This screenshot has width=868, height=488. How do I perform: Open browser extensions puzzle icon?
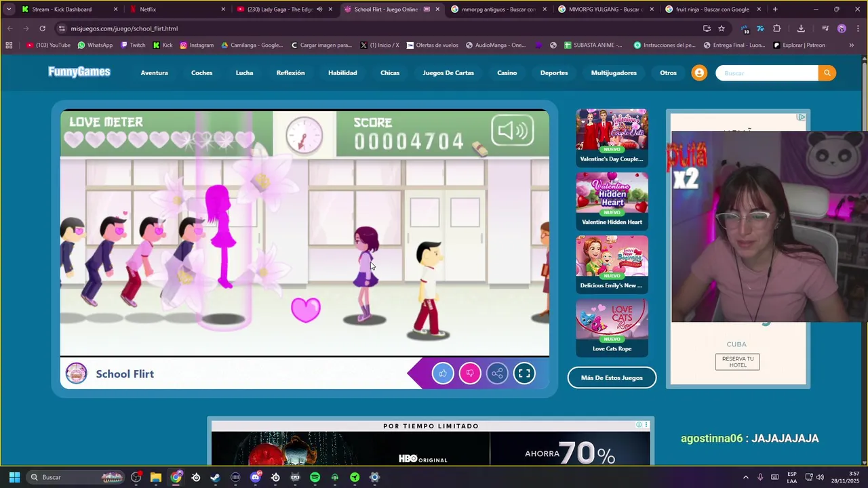tap(777, 28)
